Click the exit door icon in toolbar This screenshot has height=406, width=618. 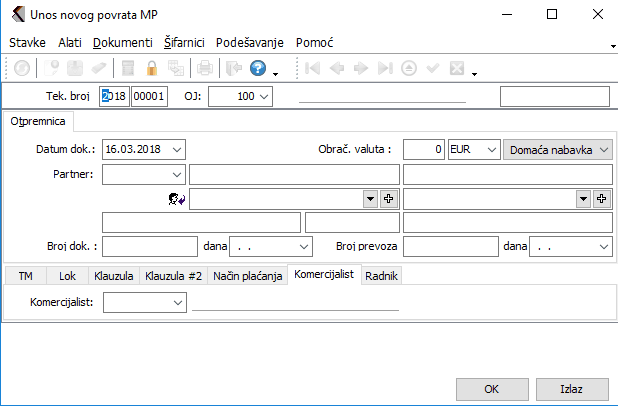click(x=231, y=69)
